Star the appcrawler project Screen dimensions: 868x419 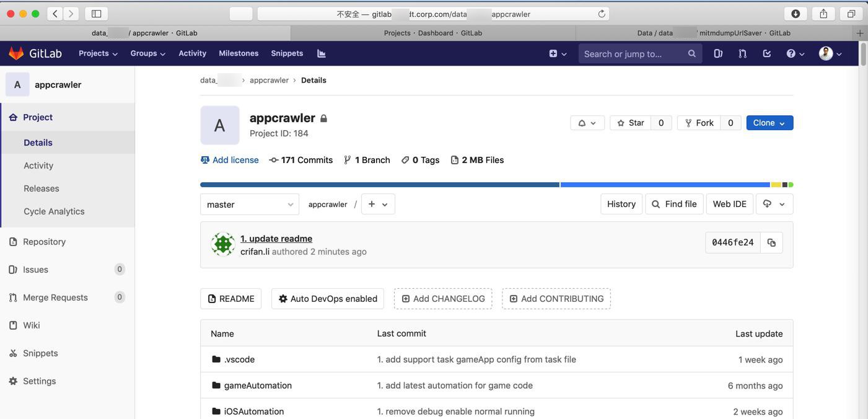630,123
